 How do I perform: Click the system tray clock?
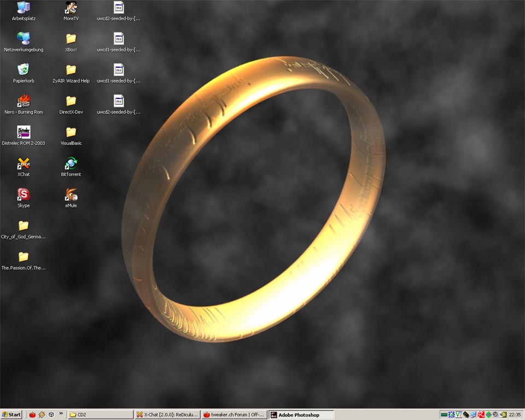[515, 415]
